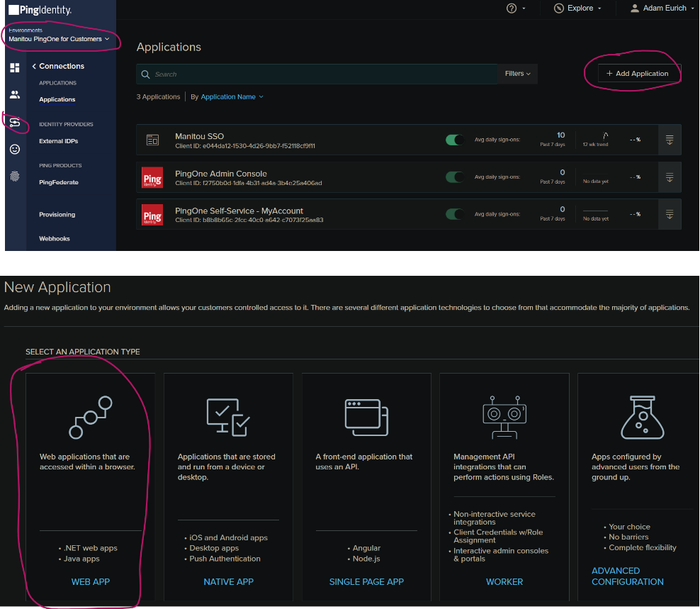Click the Manitou SSO application icon
The width and height of the screenshot is (700, 609).
coord(152,140)
